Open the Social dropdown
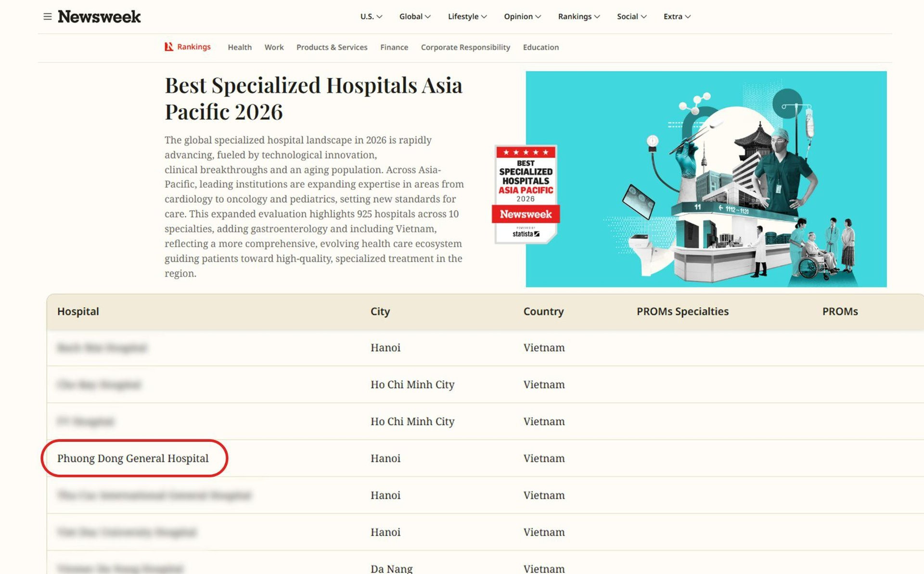924x574 pixels. point(632,16)
